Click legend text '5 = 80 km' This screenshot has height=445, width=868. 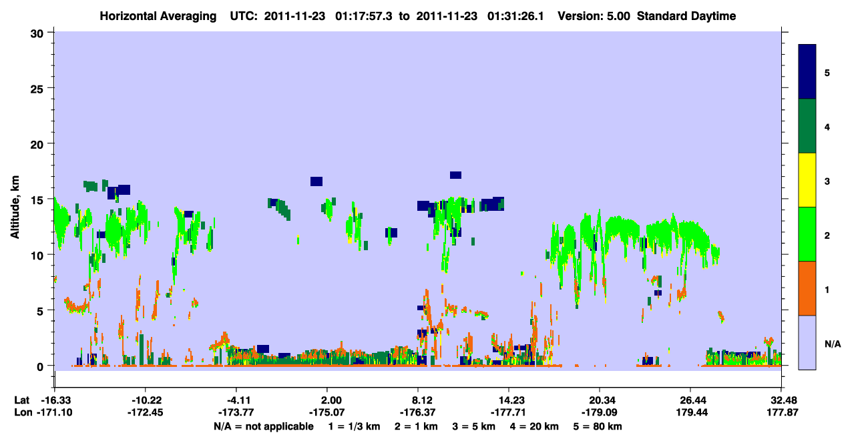click(x=598, y=426)
